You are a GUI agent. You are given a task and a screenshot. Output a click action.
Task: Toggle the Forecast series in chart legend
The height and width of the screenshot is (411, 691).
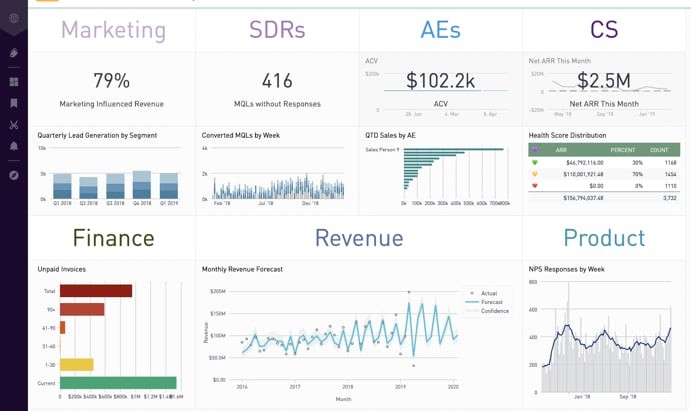(x=489, y=302)
